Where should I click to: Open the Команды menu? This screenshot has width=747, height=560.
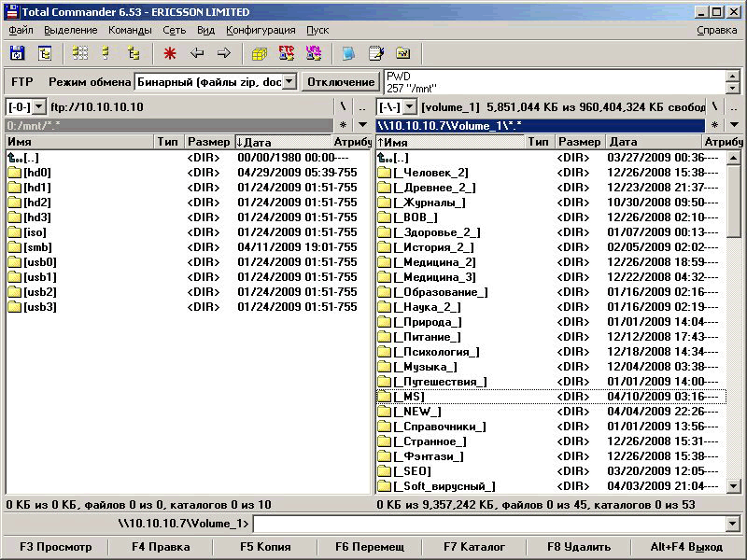point(130,30)
